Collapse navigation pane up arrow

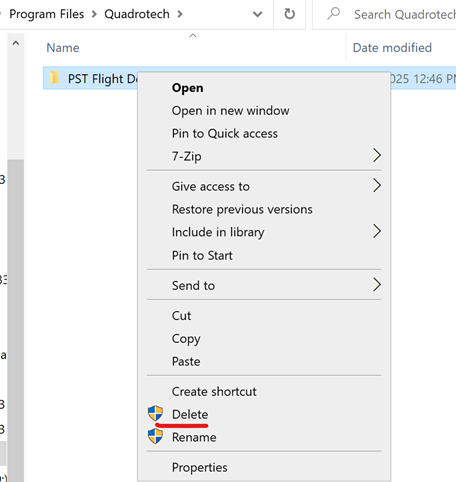coord(16,43)
